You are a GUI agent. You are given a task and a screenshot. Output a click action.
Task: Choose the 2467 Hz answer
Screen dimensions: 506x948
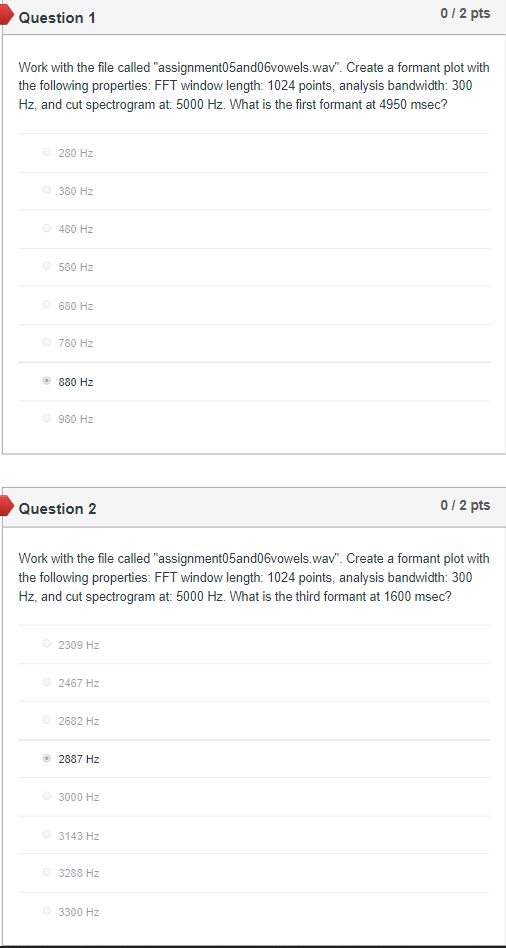tap(47, 682)
